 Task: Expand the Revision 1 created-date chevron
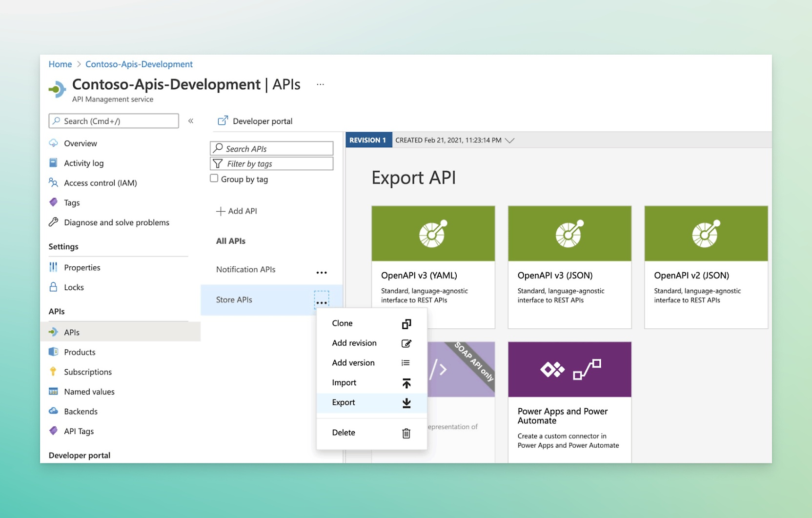510,140
